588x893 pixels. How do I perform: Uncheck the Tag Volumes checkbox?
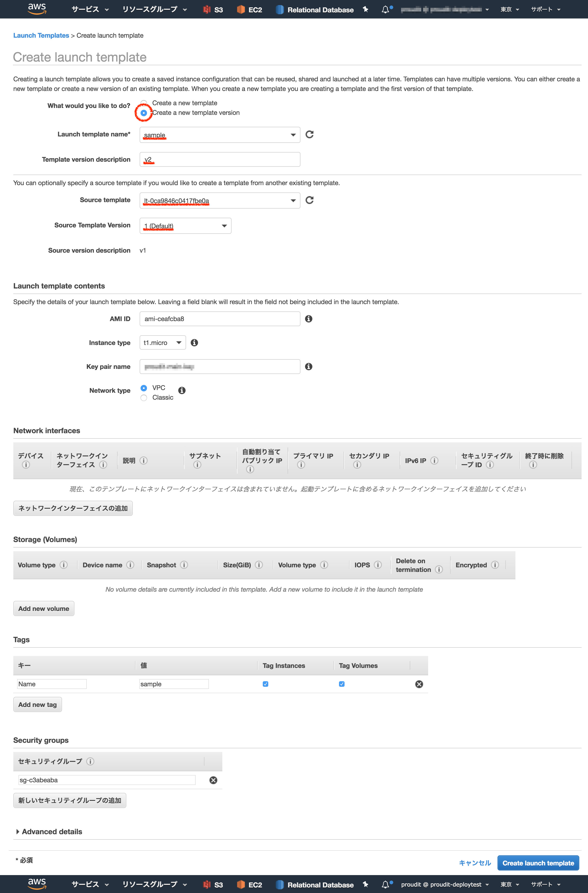click(341, 684)
